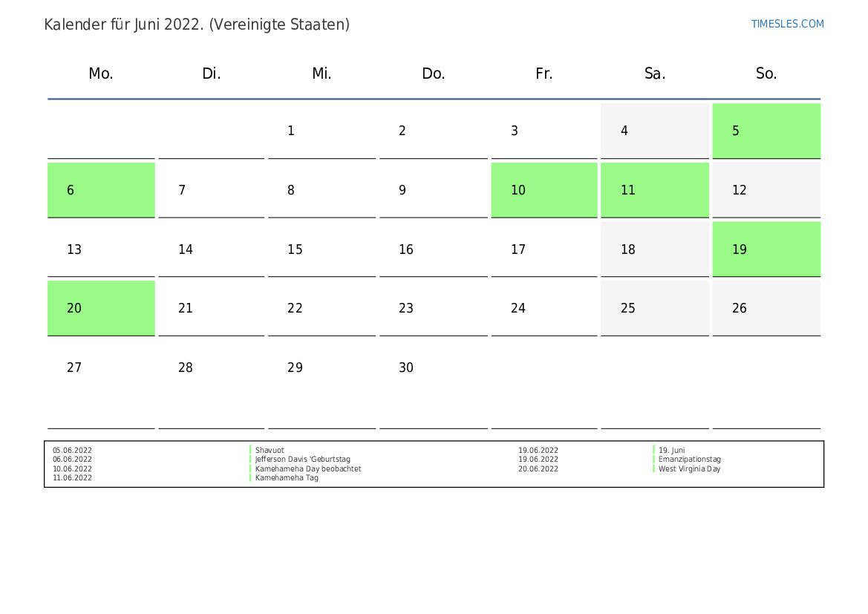Click the June 11 highlighted Saturday
This screenshot has height=614, width=868.
[654, 190]
